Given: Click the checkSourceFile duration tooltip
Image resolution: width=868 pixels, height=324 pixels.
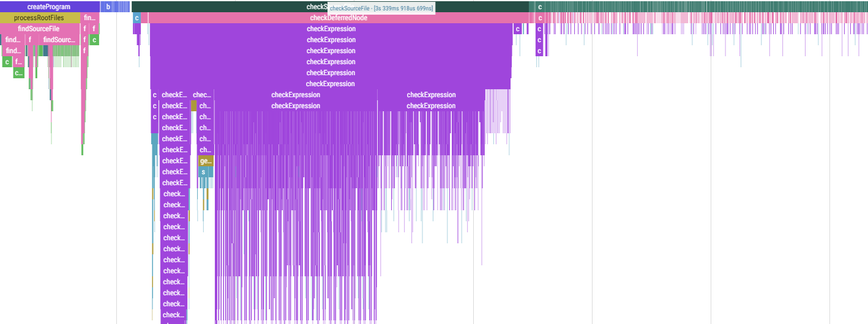Looking at the screenshot, I should tap(381, 8).
